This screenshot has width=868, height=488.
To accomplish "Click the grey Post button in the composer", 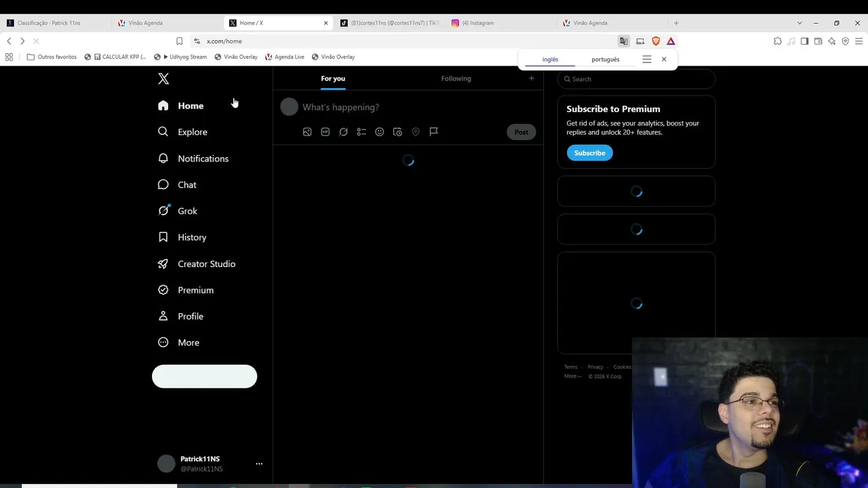I will tap(521, 132).
